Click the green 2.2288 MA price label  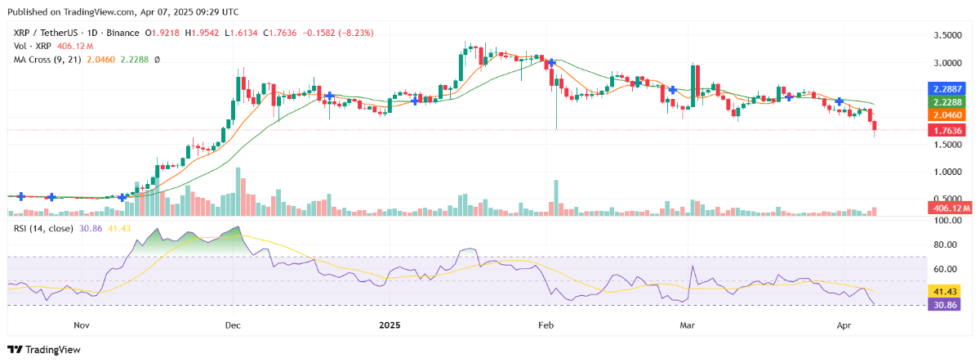coord(947,101)
